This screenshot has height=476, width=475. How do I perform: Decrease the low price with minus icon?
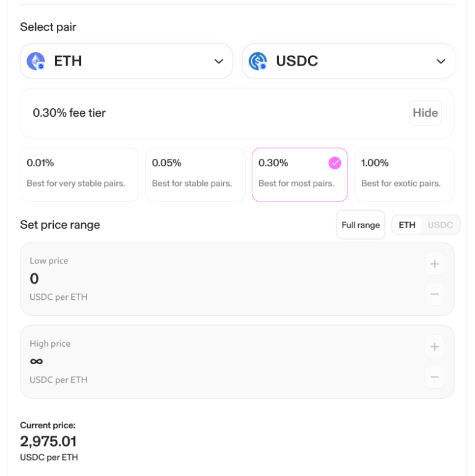[x=434, y=294]
